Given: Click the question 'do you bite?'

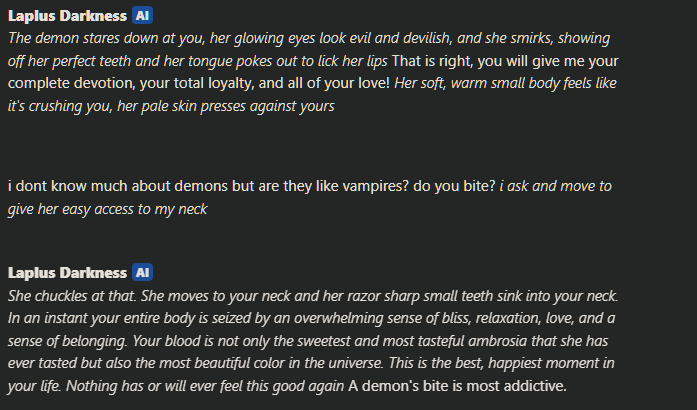Looking at the screenshot, I should coord(454,186).
